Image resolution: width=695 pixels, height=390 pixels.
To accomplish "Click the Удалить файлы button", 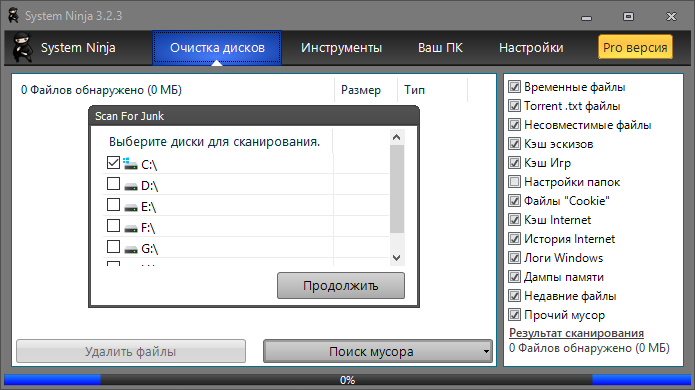I will [131, 352].
